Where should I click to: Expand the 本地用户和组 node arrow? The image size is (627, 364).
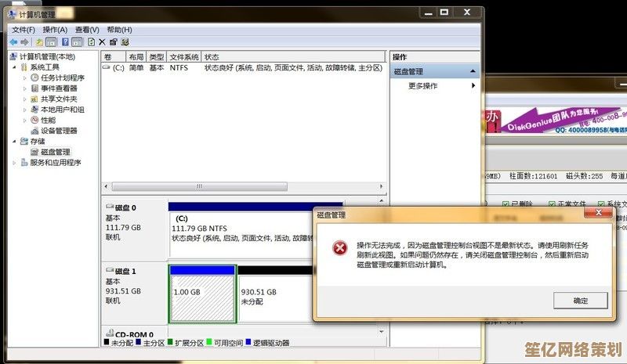tap(25, 110)
